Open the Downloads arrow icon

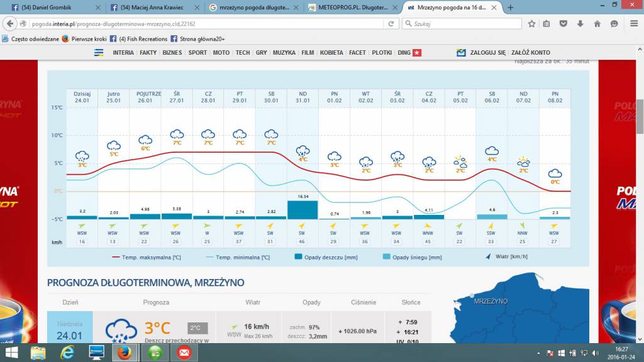(x=580, y=24)
